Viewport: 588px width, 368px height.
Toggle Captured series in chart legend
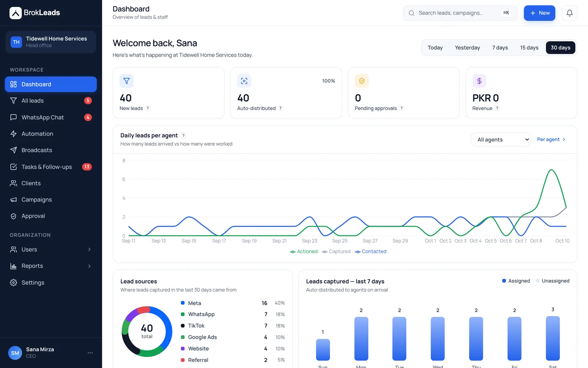(336, 251)
